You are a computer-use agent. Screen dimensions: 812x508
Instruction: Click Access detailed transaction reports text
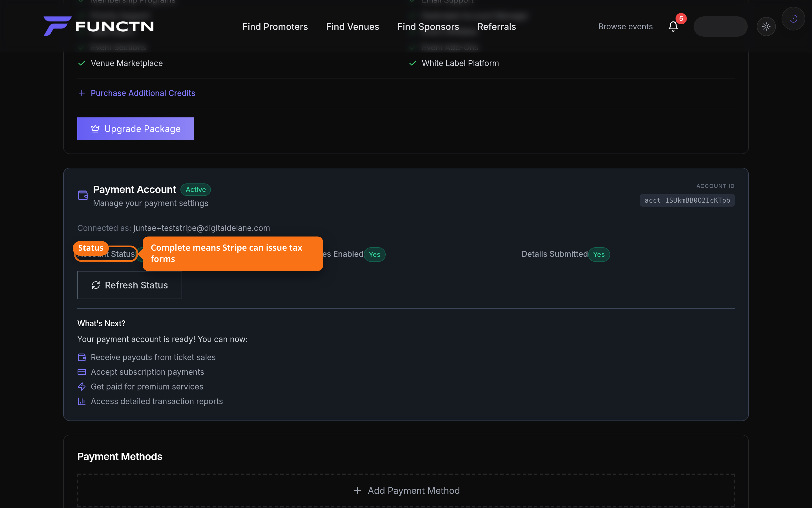coord(157,401)
